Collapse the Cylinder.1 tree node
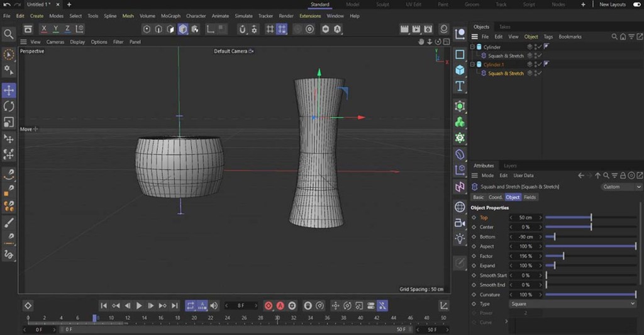Viewport: 644px width, 335px height. [473, 64]
